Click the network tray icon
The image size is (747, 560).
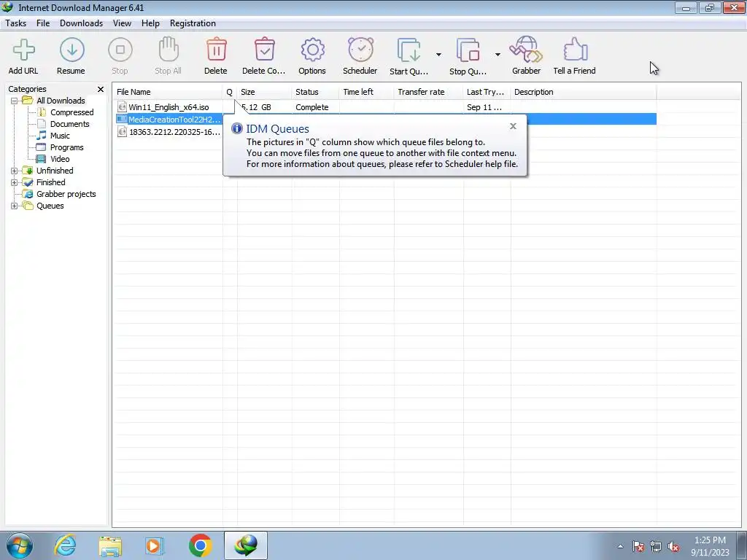[656, 546]
